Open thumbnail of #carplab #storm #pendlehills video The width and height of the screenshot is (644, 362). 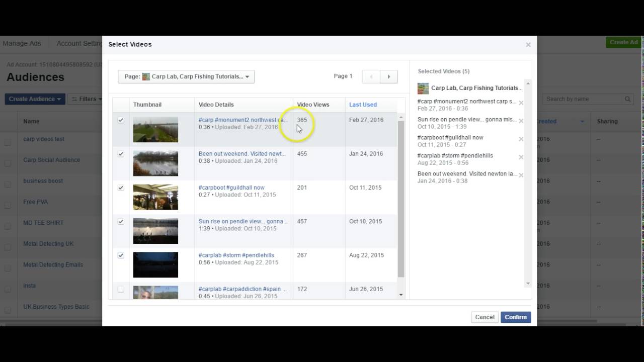pyautogui.click(x=155, y=264)
